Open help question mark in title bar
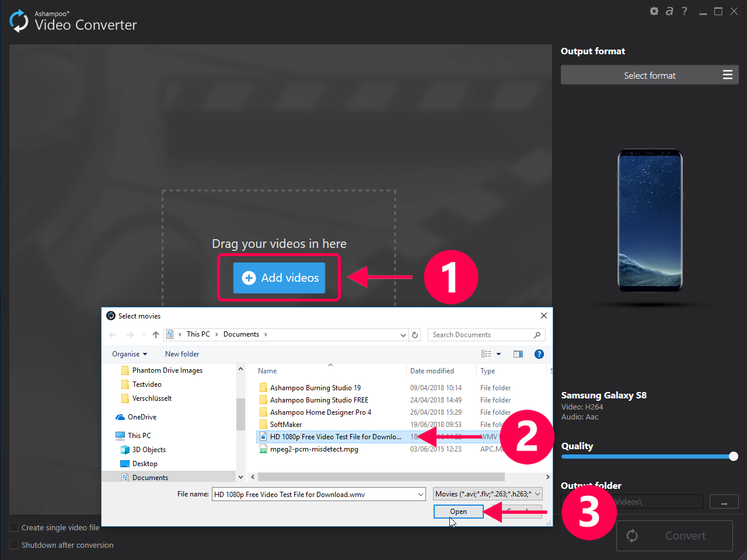747x560 pixels. click(x=685, y=11)
